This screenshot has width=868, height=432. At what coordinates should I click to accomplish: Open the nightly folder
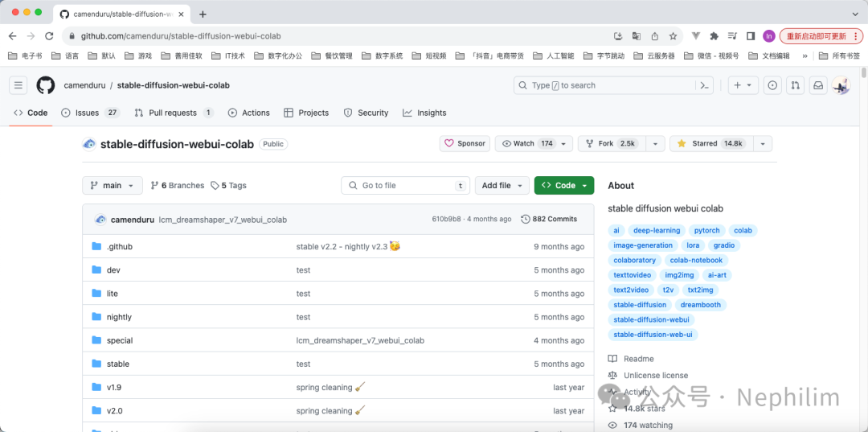[119, 317]
